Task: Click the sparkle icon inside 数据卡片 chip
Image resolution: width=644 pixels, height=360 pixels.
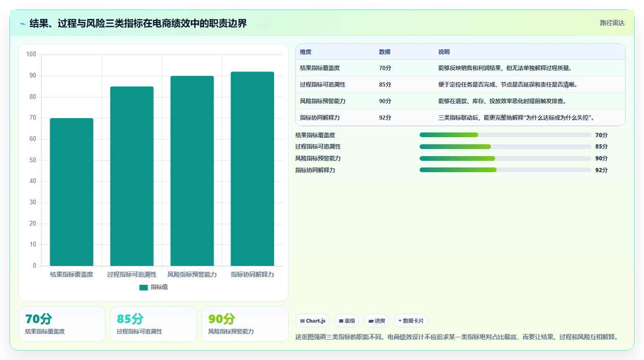Action: [400, 321]
